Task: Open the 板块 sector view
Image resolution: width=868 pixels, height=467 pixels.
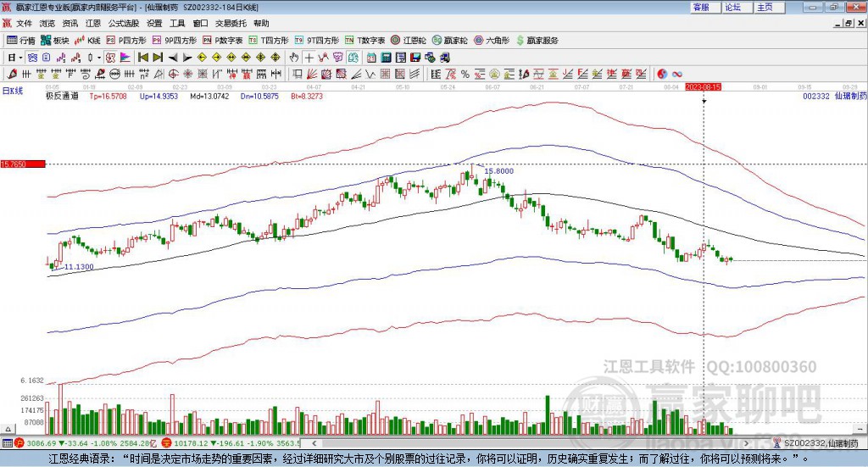Action: tap(54, 40)
